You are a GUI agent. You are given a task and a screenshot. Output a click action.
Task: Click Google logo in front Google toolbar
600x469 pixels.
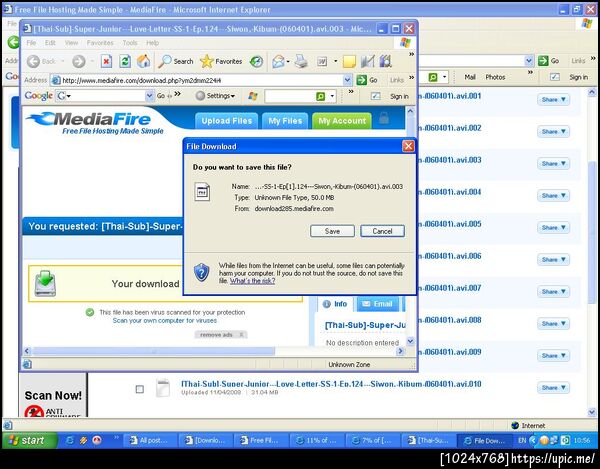tap(38, 96)
